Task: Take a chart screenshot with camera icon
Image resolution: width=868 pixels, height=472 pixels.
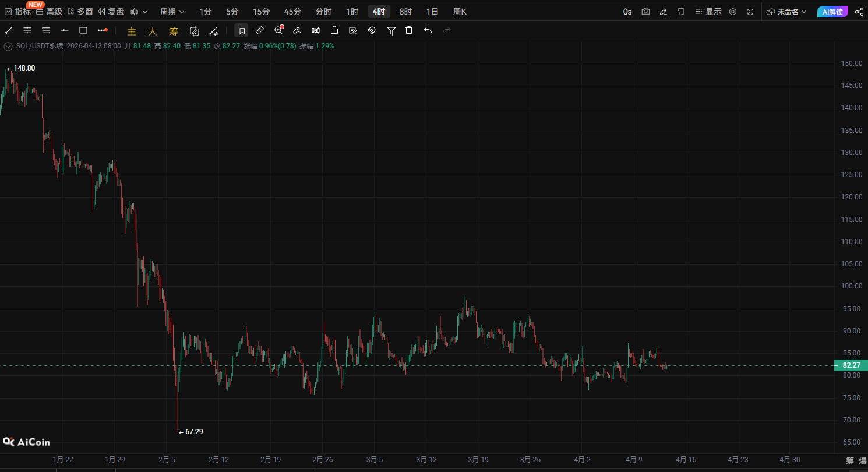Action: point(645,12)
